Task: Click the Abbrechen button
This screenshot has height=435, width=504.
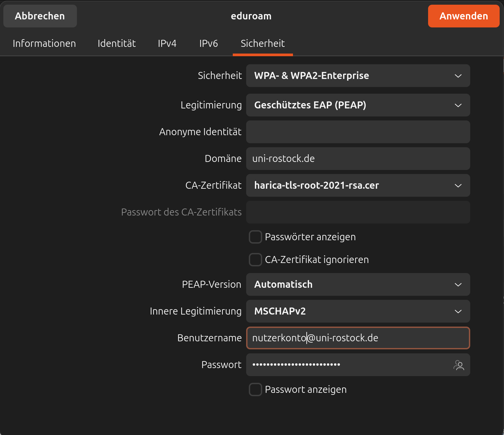Action: pyautogui.click(x=40, y=16)
